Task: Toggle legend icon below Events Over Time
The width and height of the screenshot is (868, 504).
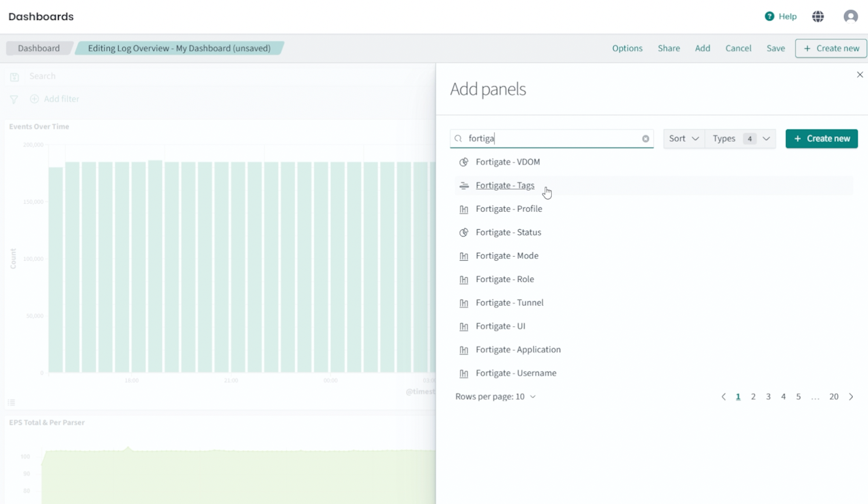Action: click(x=11, y=402)
